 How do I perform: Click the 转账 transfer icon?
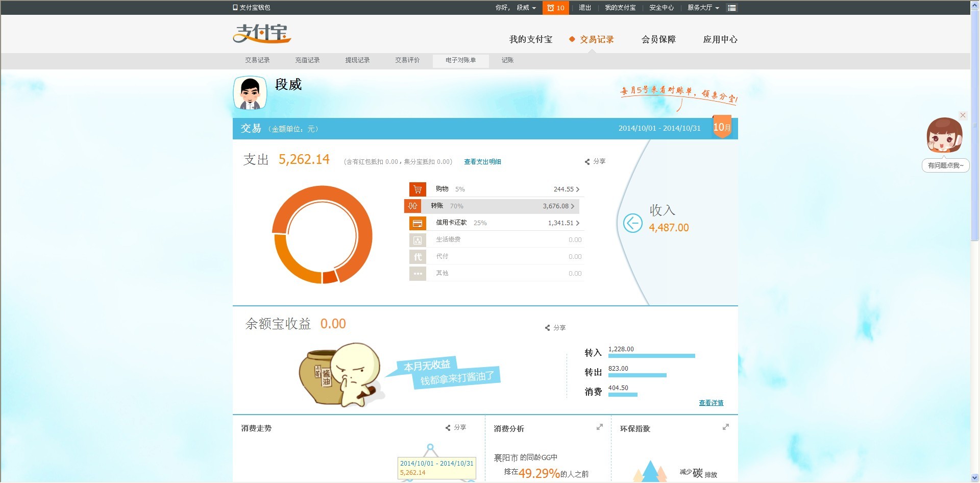(412, 206)
